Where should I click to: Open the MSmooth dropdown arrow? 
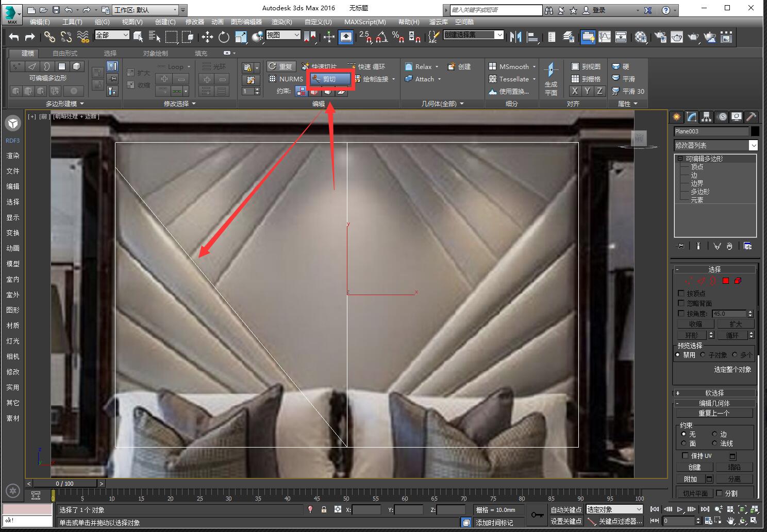[534, 67]
